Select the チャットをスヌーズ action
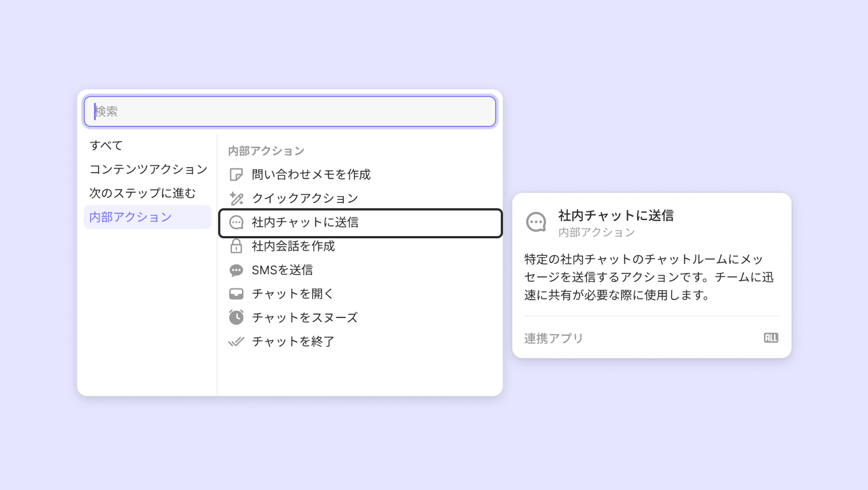This screenshot has height=490, width=868. [x=304, y=317]
